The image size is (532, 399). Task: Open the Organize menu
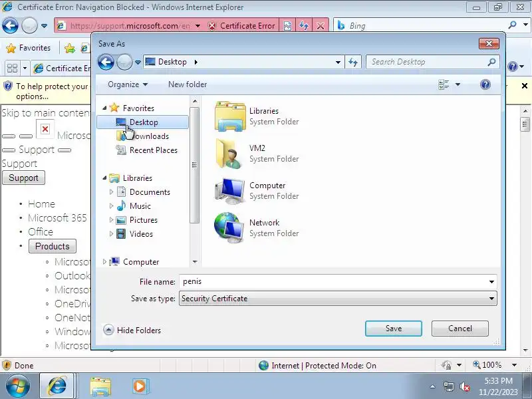[128, 84]
